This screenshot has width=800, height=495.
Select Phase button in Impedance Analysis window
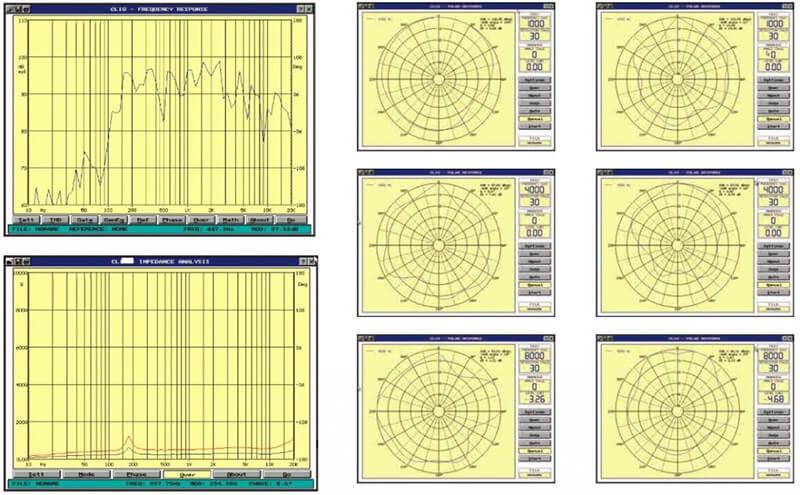[x=137, y=475]
